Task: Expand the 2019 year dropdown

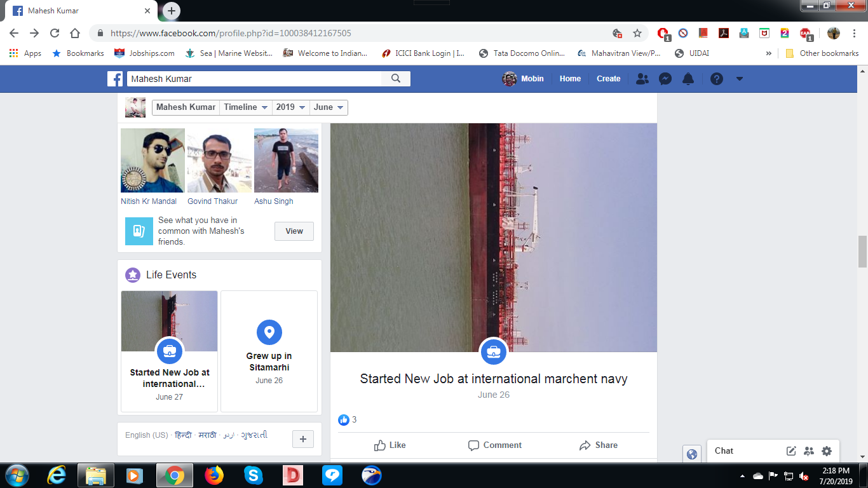Action: 290,107
